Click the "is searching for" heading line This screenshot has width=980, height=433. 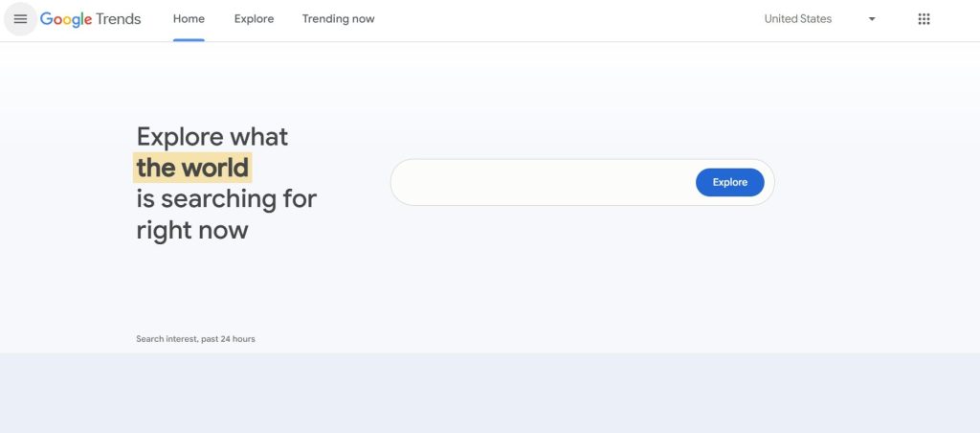[x=226, y=198]
